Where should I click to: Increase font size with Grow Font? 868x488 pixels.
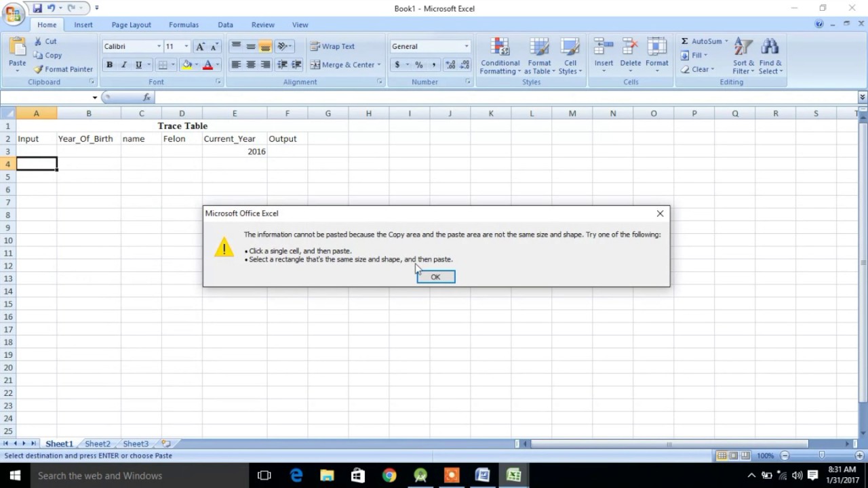pyautogui.click(x=200, y=46)
